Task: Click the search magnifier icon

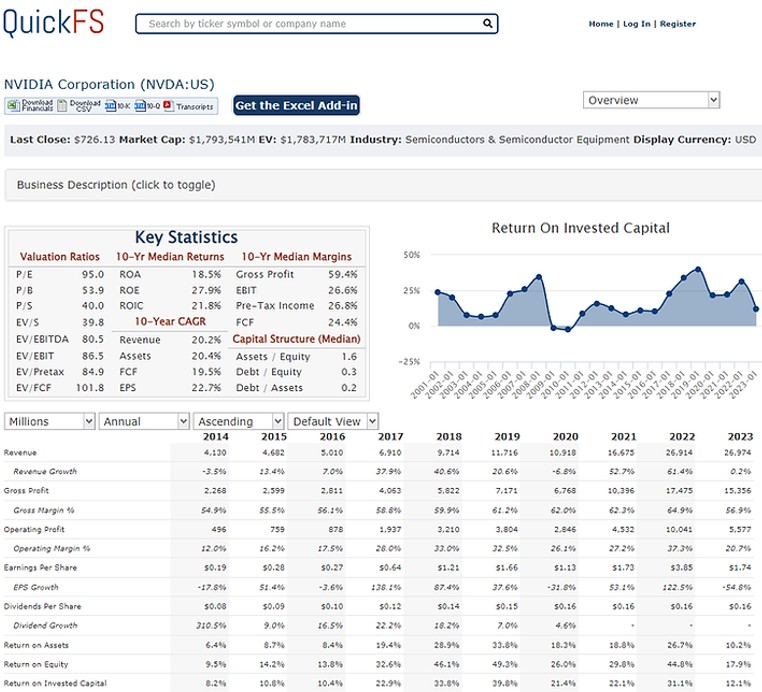Action: [487, 23]
